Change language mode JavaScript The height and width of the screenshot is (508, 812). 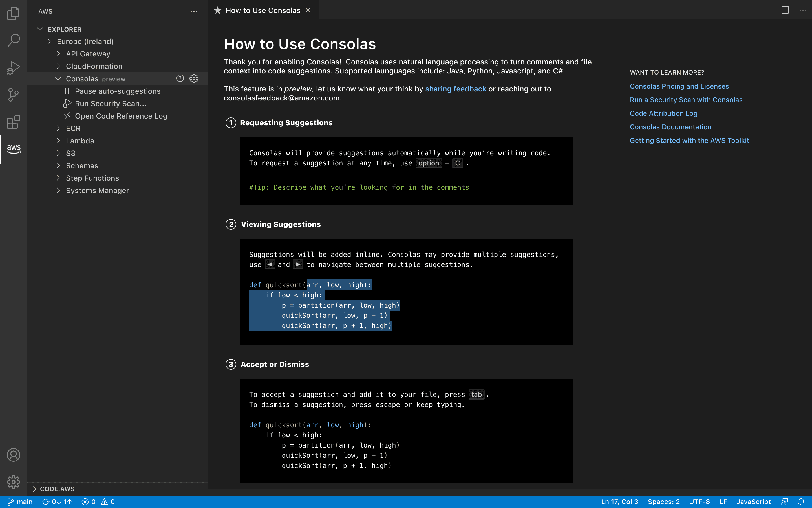[x=753, y=502]
